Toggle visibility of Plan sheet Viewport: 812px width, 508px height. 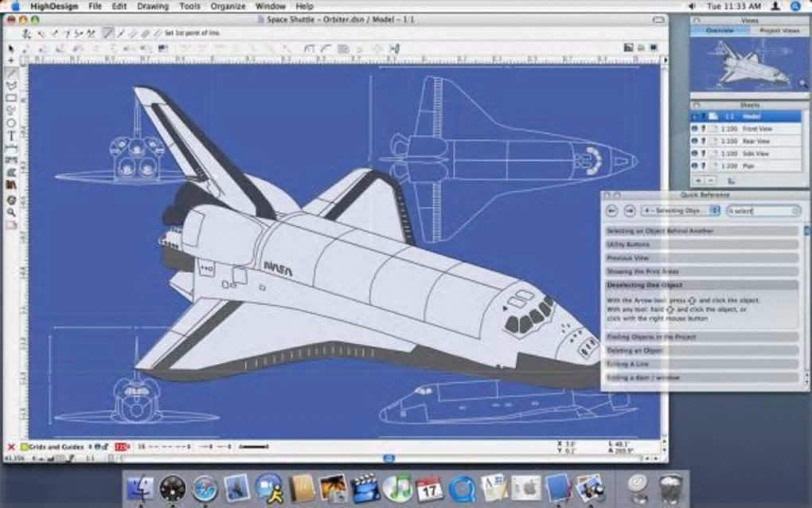pos(694,166)
